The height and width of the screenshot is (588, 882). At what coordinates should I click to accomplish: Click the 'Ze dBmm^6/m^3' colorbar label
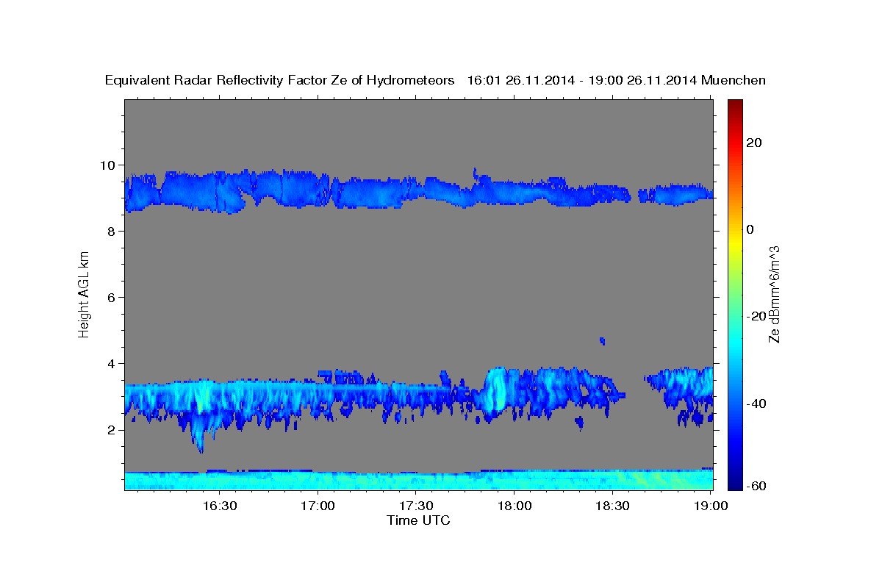(x=774, y=294)
